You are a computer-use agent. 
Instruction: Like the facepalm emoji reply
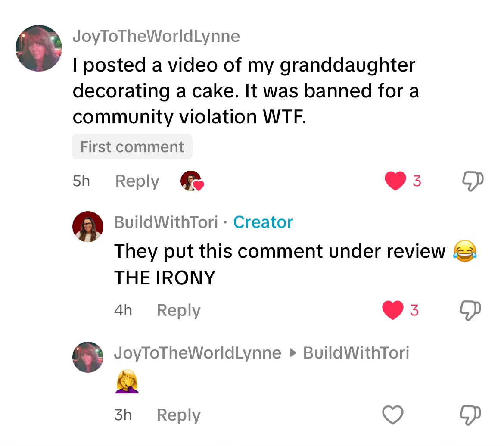pos(393,415)
